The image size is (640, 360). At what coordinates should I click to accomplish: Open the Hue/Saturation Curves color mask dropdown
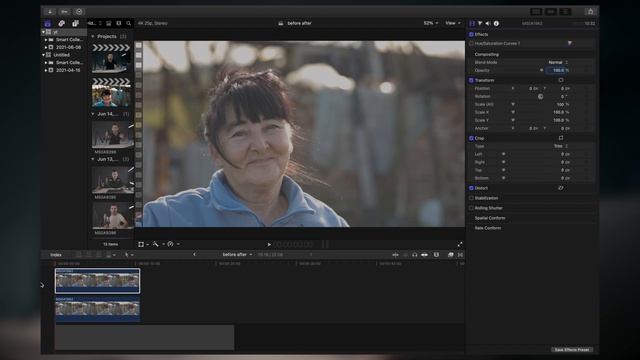570,43
